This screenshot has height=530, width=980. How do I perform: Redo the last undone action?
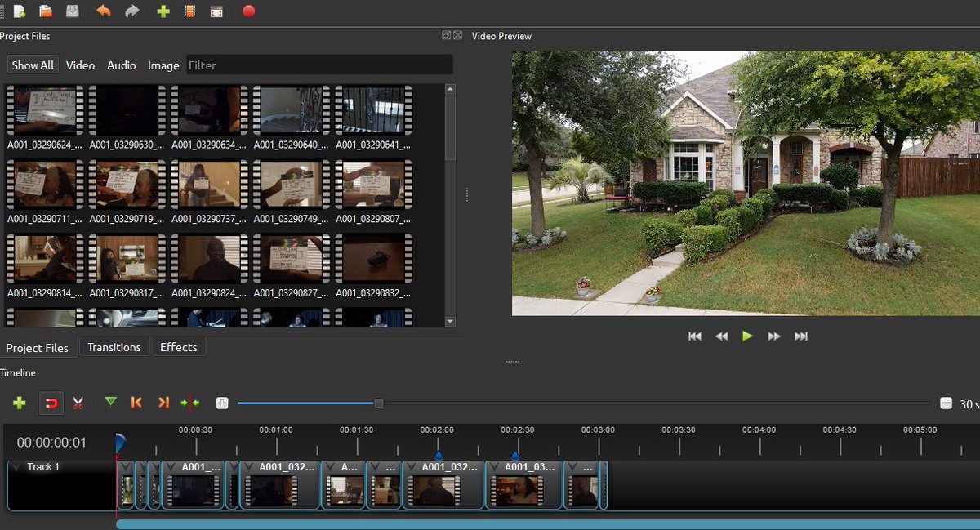coord(131,11)
